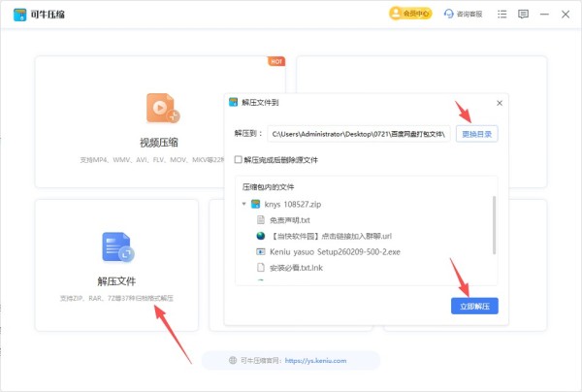Click the 压缩包内的文件 heading text

click(268, 187)
